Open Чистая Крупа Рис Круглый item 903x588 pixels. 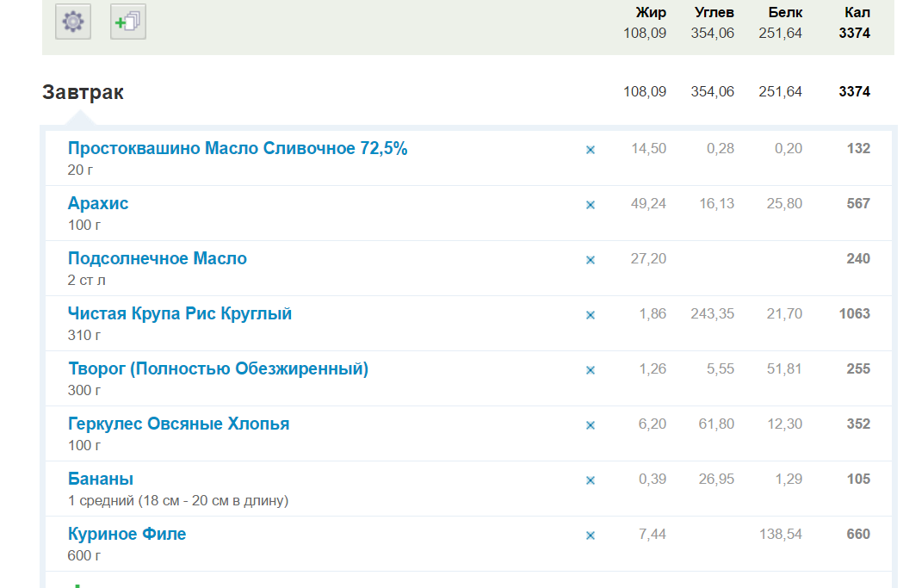(x=180, y=314)
